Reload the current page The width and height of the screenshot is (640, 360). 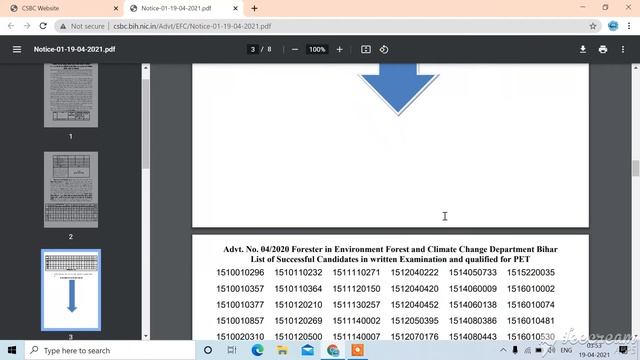pos(43,26)
